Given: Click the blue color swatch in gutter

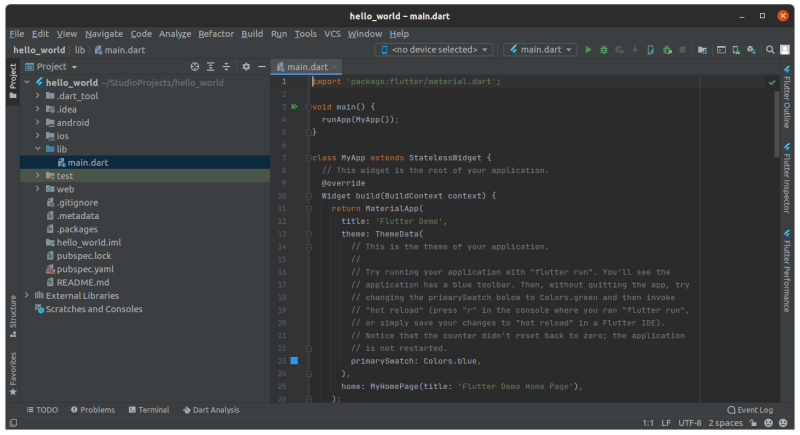Looking at the screenshot, I should [x=294, y=360].
